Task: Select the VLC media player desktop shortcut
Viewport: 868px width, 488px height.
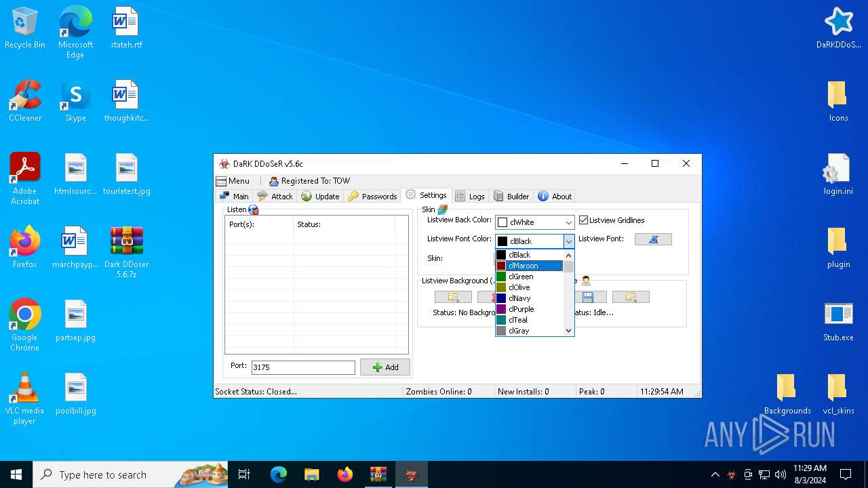Action: point(25,399)
